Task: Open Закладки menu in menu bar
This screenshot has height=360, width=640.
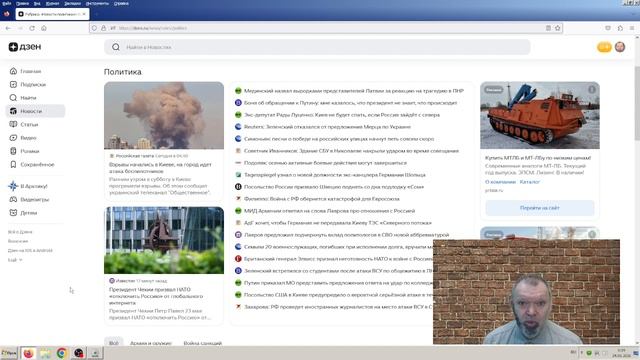Action: coord(73,3)
